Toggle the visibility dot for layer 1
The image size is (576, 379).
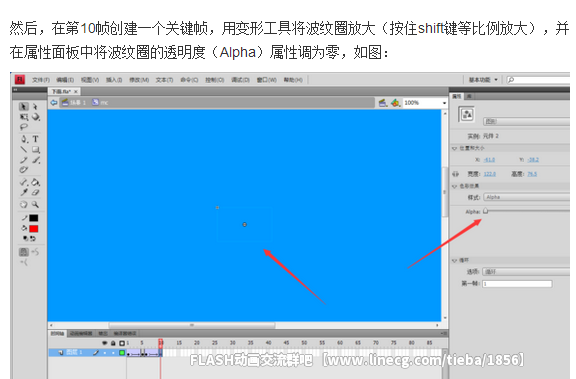[105, 353]
